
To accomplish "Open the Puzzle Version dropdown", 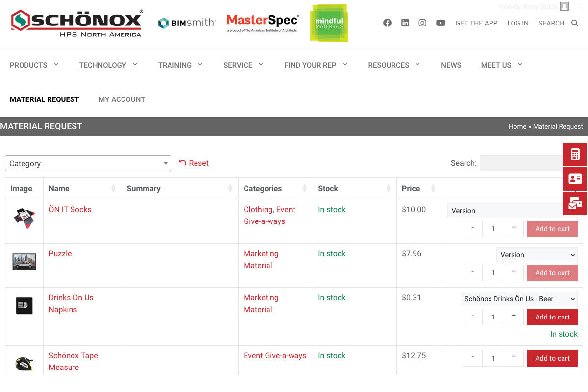I will click(537, 255).
